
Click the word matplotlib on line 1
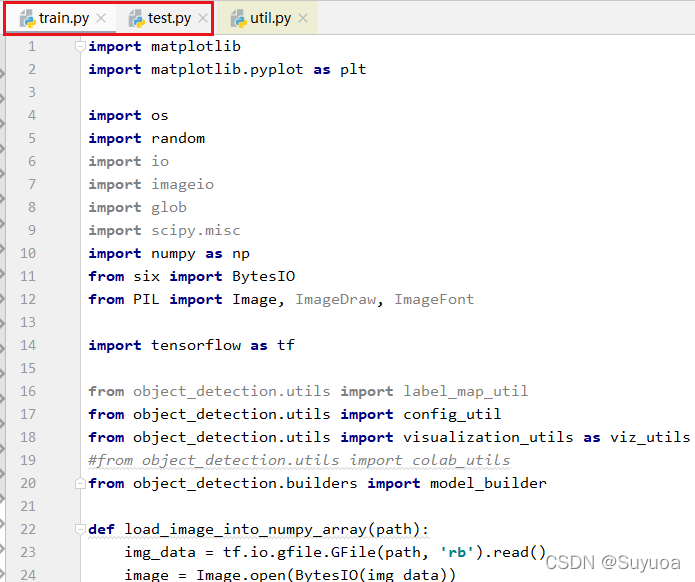(x=196, y=46)
